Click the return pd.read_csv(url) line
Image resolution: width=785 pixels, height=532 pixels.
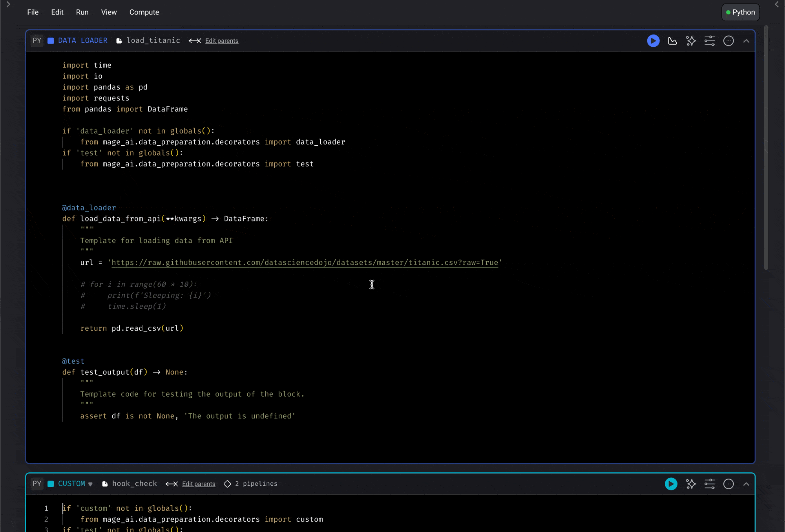(132, 328)
